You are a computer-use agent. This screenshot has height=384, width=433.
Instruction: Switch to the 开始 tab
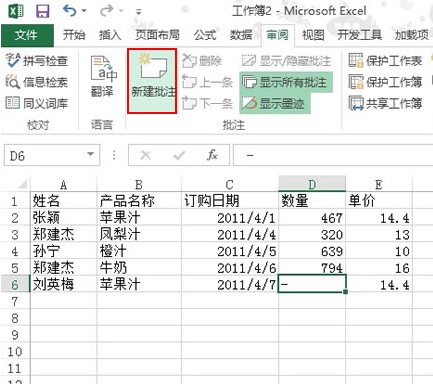pyautogui.click(x=74, y=35)
